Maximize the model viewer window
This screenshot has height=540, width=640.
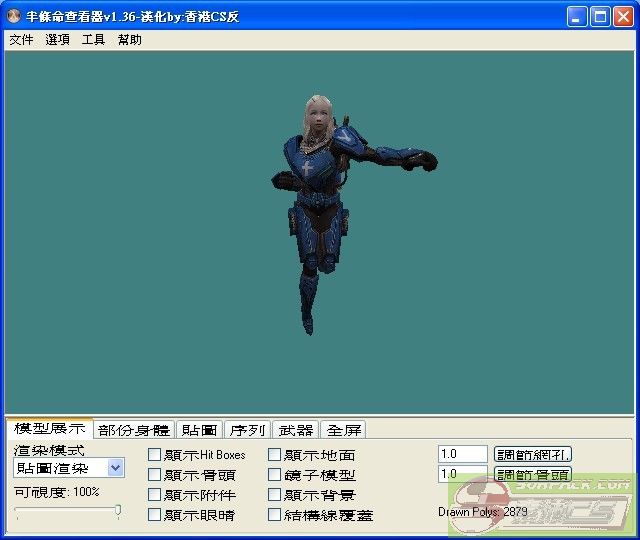pyautogui.click(x=600, y=17)
